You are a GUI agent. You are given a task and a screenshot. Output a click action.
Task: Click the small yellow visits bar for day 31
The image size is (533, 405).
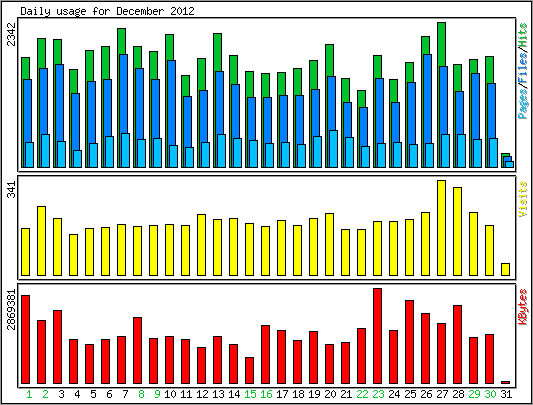pos(505,269)
